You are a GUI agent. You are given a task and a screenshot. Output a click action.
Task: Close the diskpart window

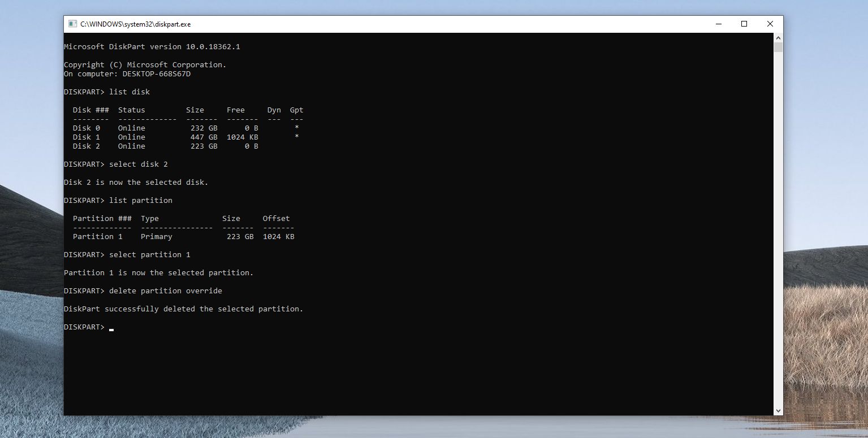tap(770, 24)
